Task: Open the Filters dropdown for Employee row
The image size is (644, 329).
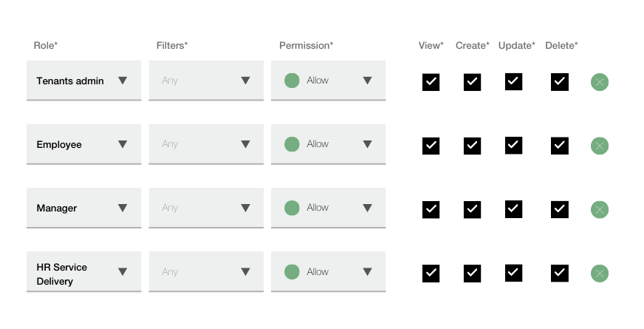Action: 206,144
